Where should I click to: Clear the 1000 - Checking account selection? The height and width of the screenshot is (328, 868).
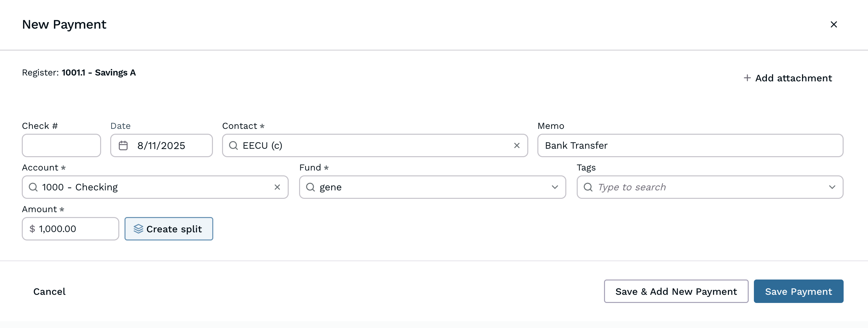click(x=277, y=187)
